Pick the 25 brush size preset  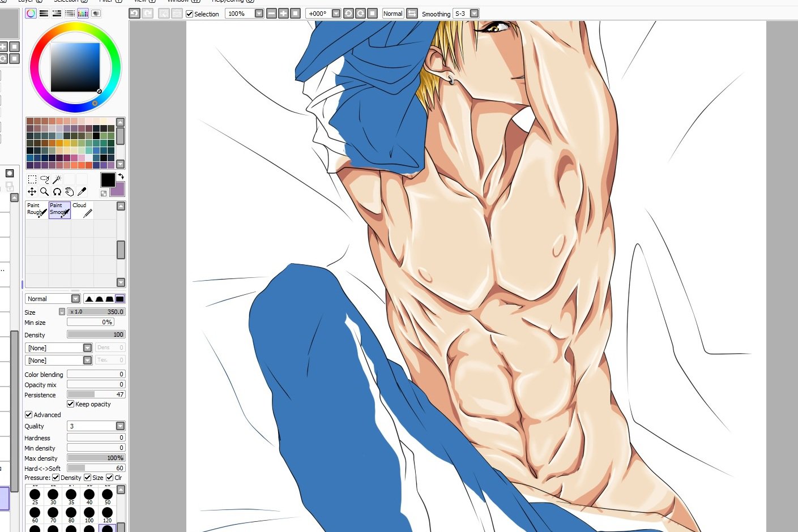tap(35, 496)
